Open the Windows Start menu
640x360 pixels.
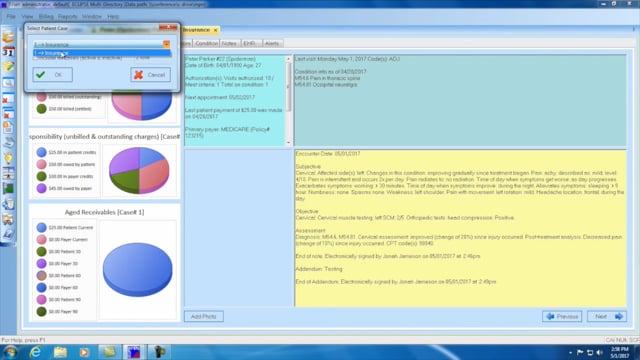click(10, 352)
